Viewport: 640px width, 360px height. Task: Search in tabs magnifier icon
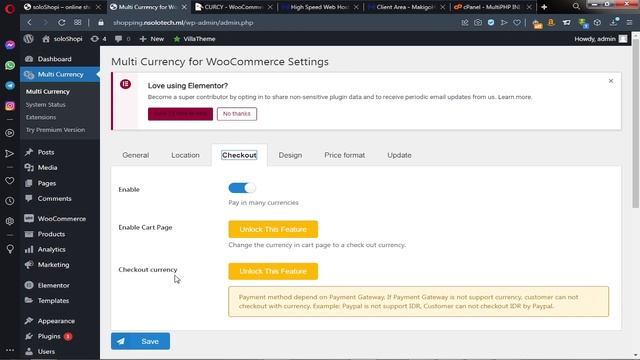[576, 7]
